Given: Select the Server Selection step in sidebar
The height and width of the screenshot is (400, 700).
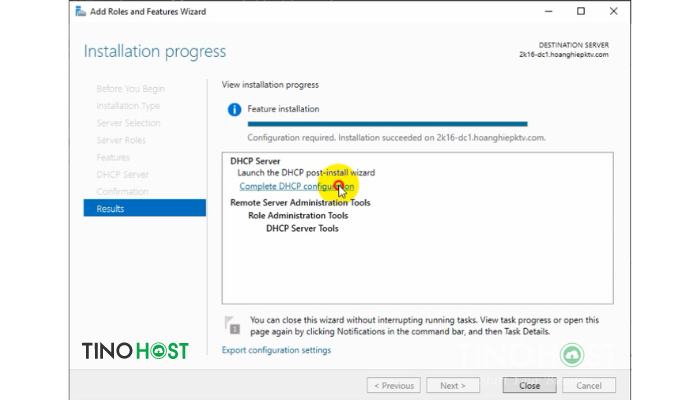Looking at the screenshot, I should (x=128, y=123).
